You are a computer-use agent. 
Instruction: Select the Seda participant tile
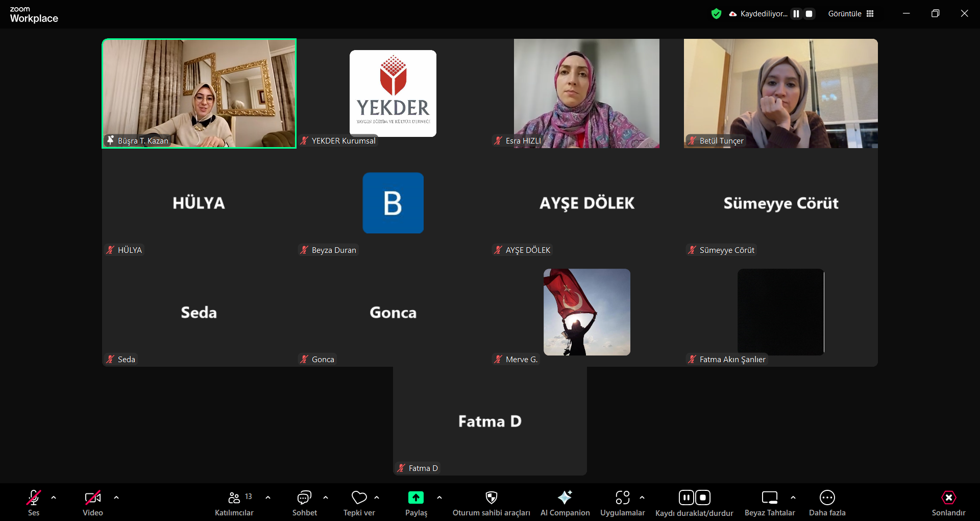(199, 312)
